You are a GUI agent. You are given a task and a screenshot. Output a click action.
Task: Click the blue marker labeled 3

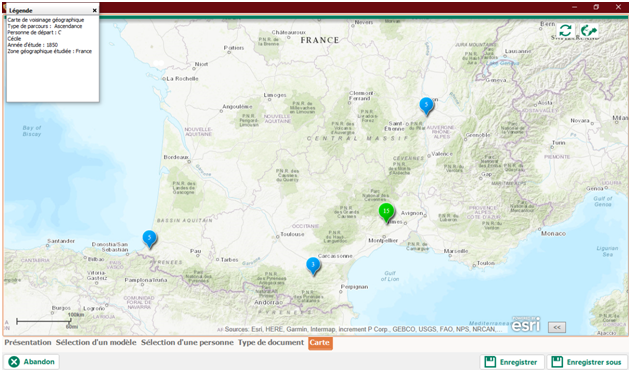313,267
